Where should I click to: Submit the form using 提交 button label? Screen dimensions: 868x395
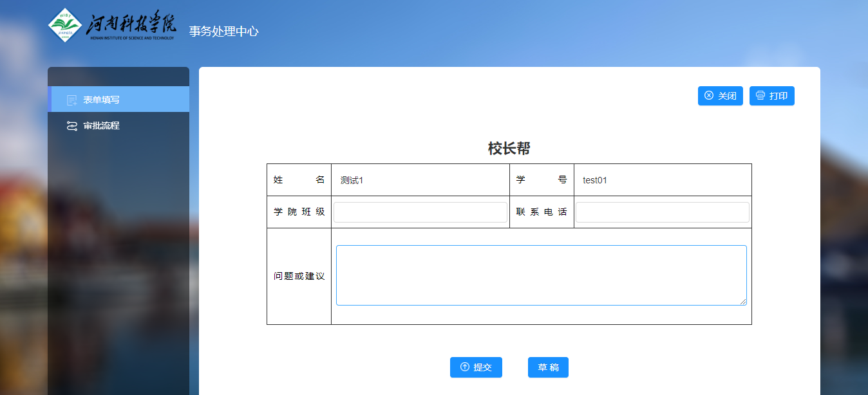click(x=482, y=367)
